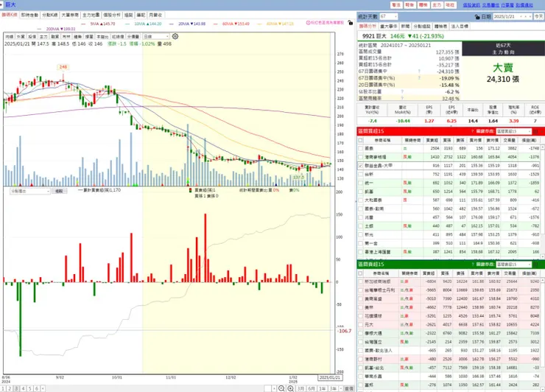Open 法人目標 tab in right panel
This screenshot has height=392, width=545.
(x=460, y=27)
